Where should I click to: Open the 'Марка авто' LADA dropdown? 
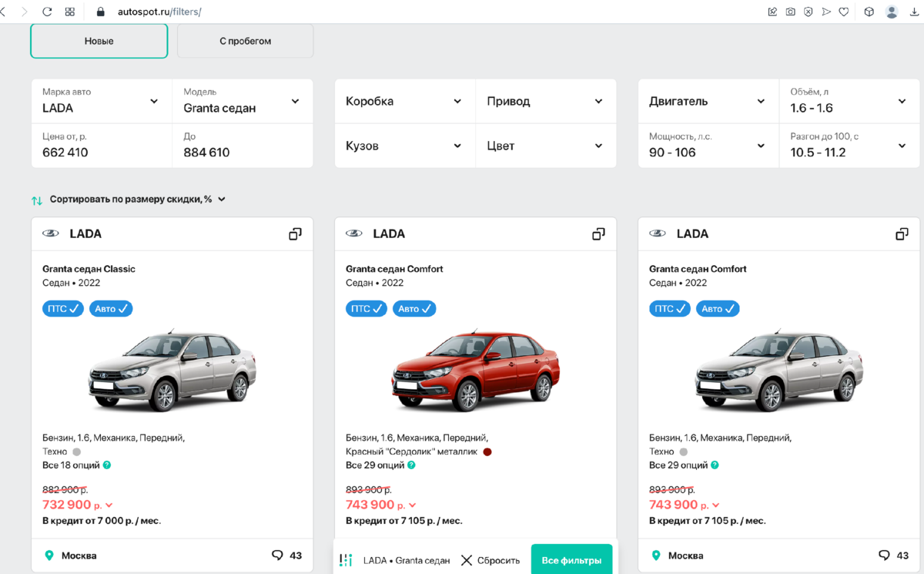[x=102, y=101]
